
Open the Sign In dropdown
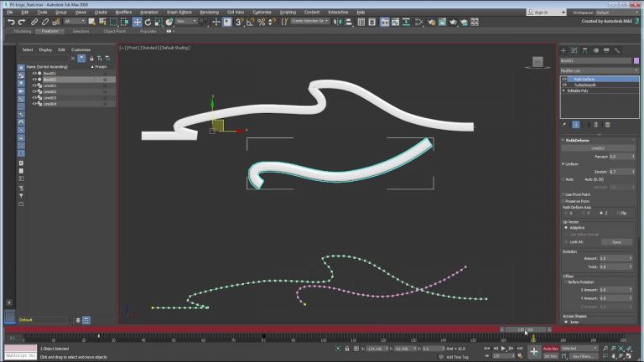tap(547, 13)
